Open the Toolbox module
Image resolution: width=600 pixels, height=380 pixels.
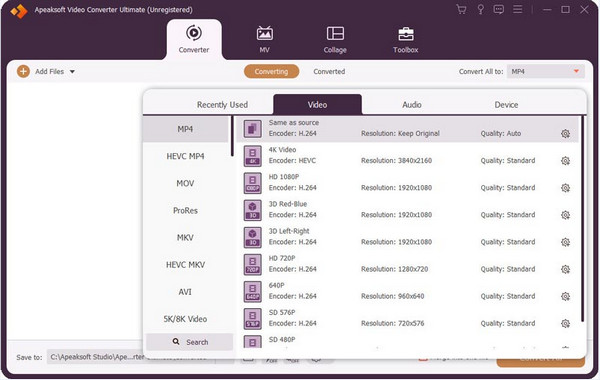coord(406,39)
